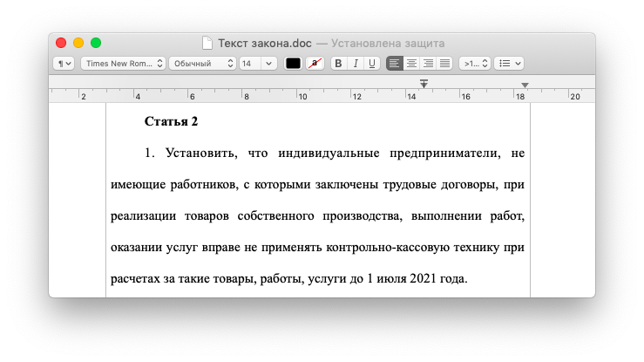The image size is (644, 362).
Task: Open the Times New Roman font dropdown
Action: [123, 64]
